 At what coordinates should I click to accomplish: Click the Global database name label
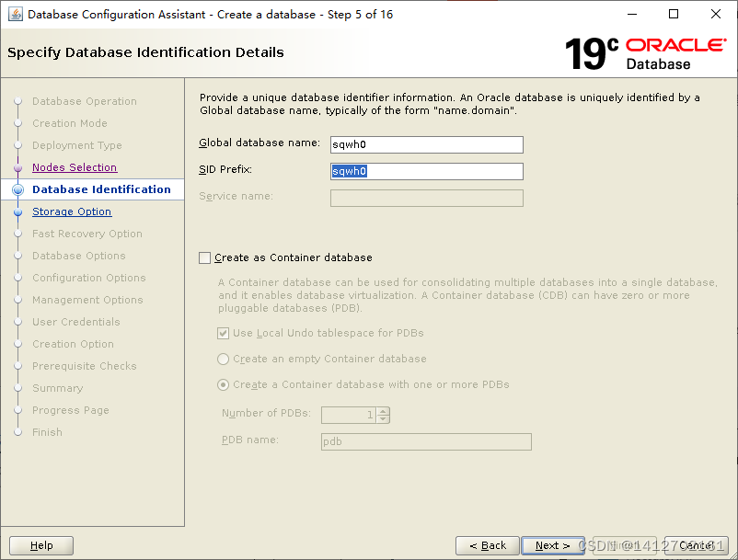point(259,143)
